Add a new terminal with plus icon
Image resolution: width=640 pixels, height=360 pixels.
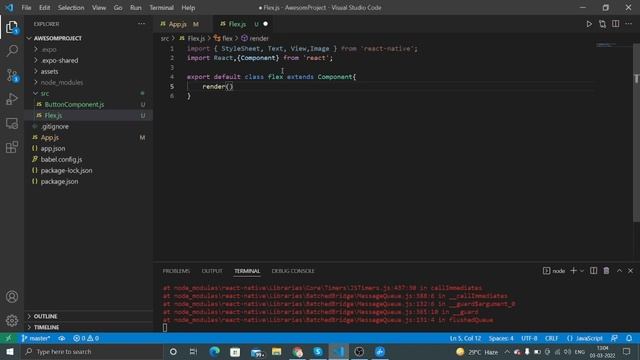click(573, 271)
